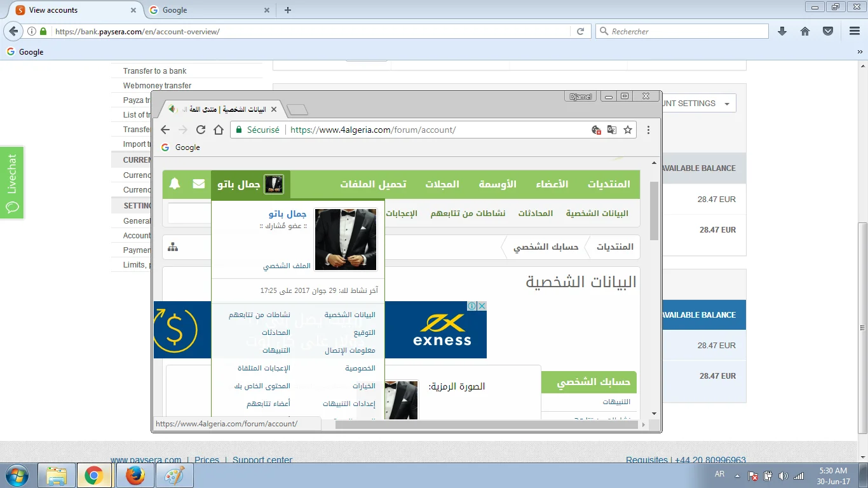Select the المحادثات item in the forum sub-navigation
This screenshot has width=868, height=488.
pyautogui.click(x=535, y=213)
